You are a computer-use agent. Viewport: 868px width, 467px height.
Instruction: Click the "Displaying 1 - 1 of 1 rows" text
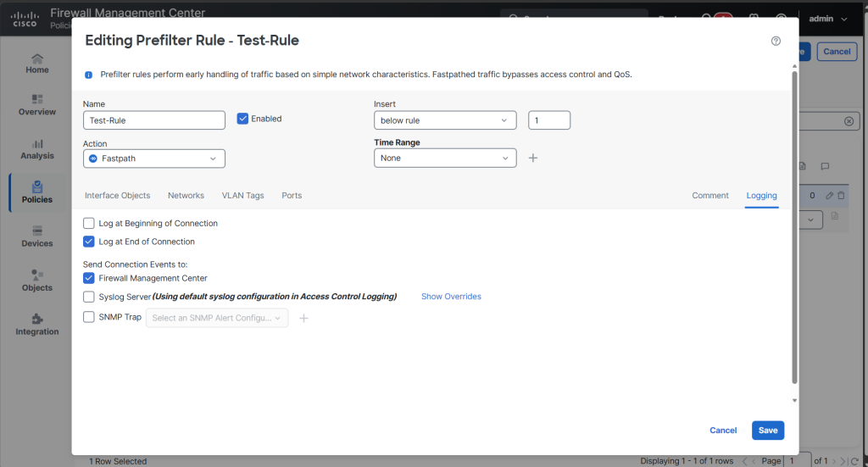[687, 461]
